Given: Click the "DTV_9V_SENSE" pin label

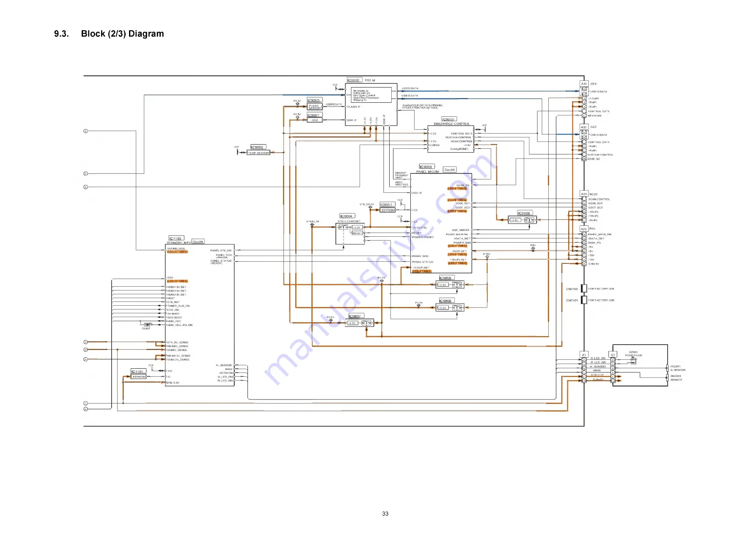Looking at the screenshot, I should pos(178,342).
